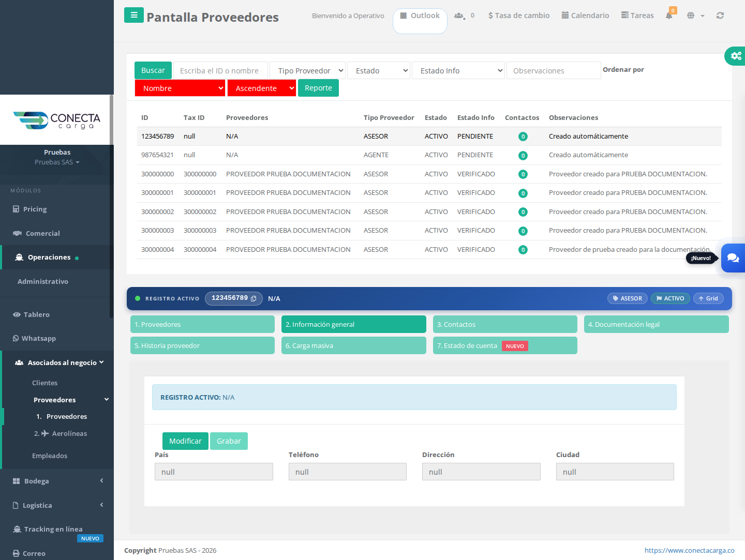Open the settings gears side tab
This screenshot has width=745, height=560.
735,56
